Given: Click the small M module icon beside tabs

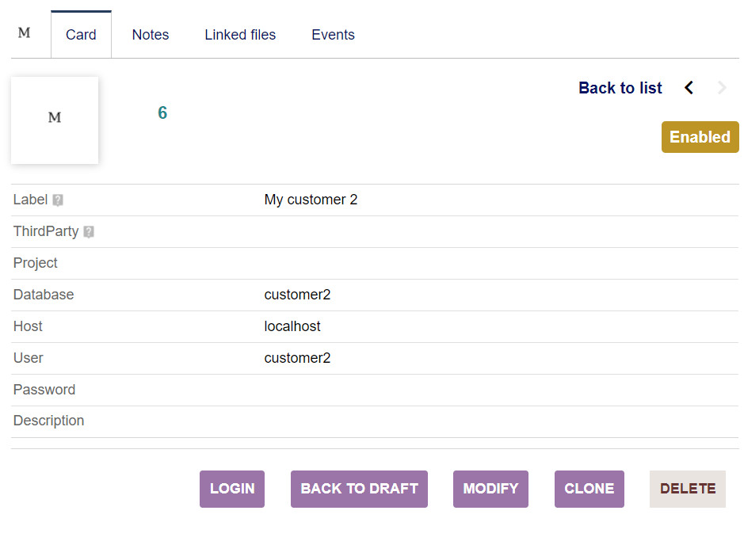Looking at the screenshot, I should tap(24, 33).
